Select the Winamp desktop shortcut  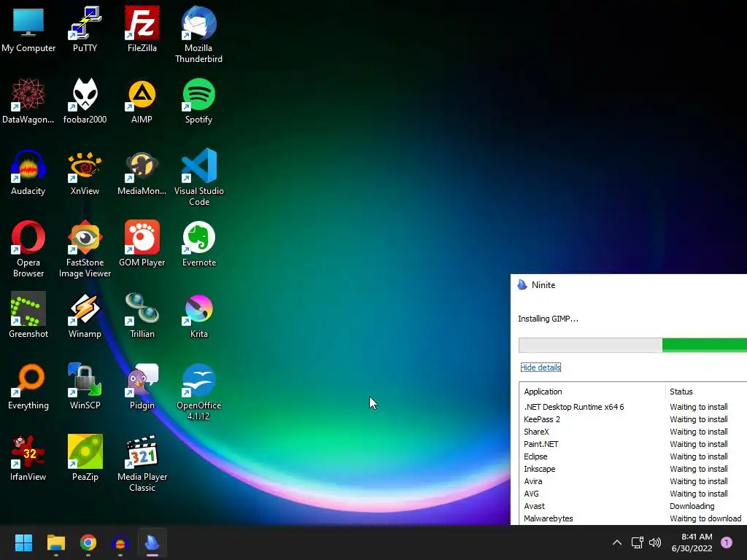(85, 315)
